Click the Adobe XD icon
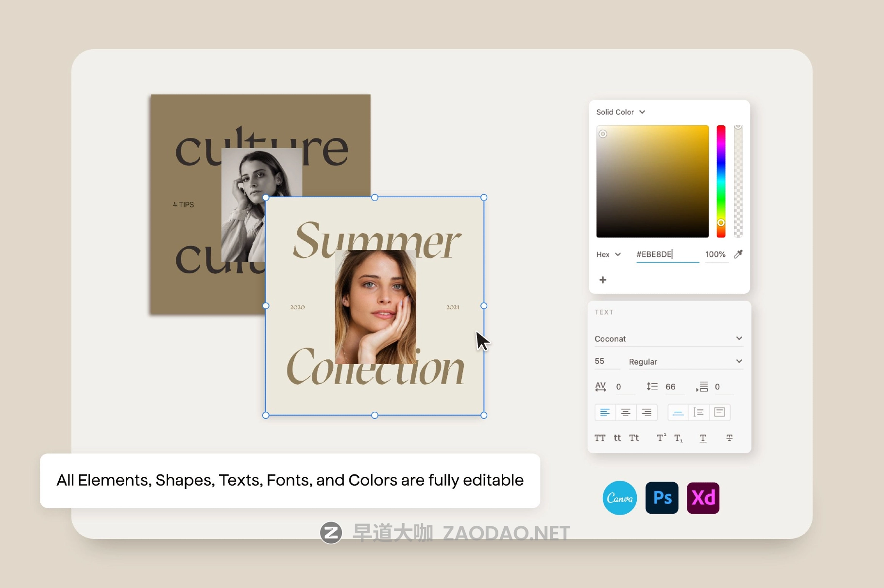This screenshot has height=588, width=884. (x=703, y=498)
